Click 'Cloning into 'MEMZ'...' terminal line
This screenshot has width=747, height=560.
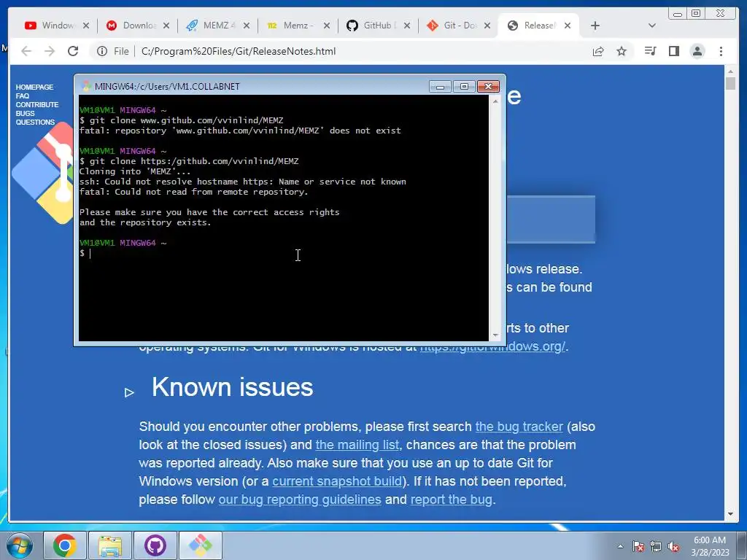(x=135, y=171)
